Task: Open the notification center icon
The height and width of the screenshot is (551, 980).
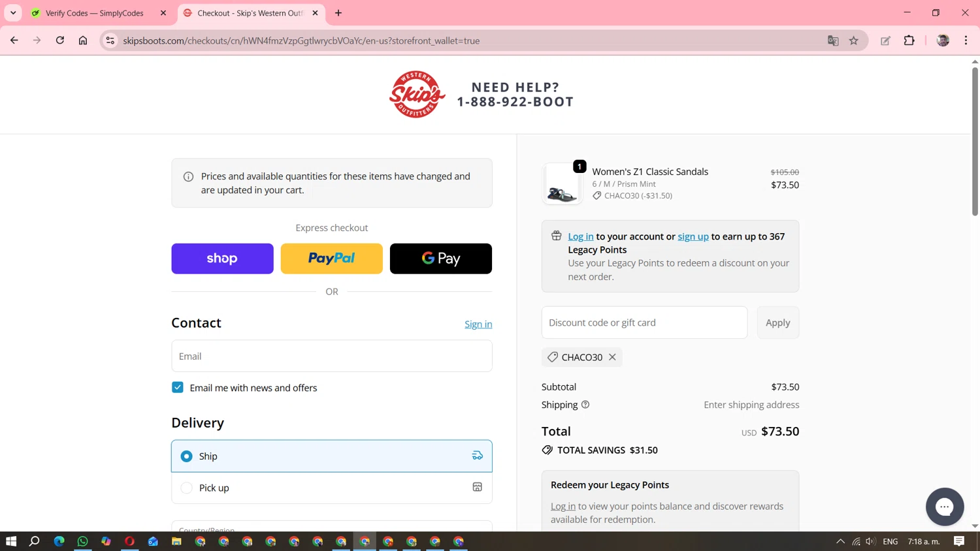Action: coord(959,541)
